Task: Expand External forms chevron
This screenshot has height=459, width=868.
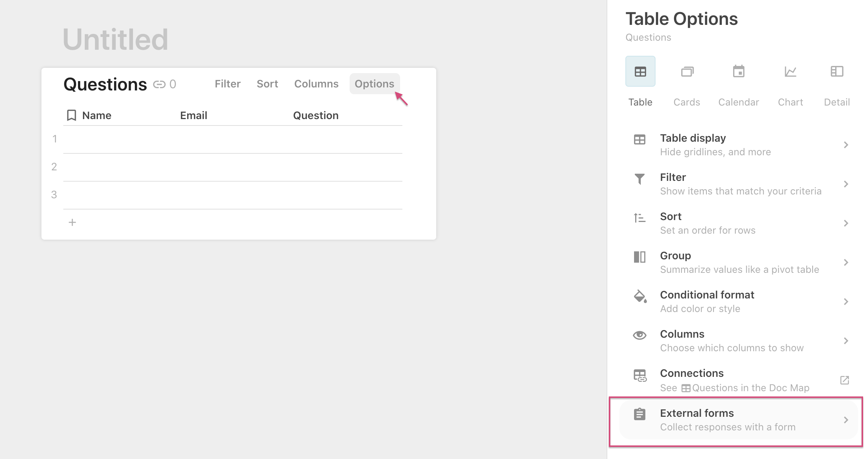Action: [846, 420]
